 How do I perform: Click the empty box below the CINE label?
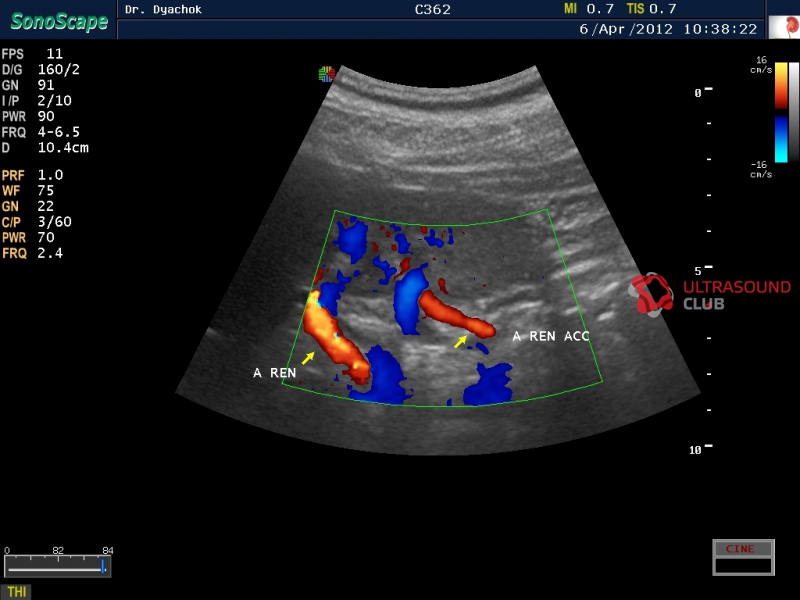pos(743,565)
